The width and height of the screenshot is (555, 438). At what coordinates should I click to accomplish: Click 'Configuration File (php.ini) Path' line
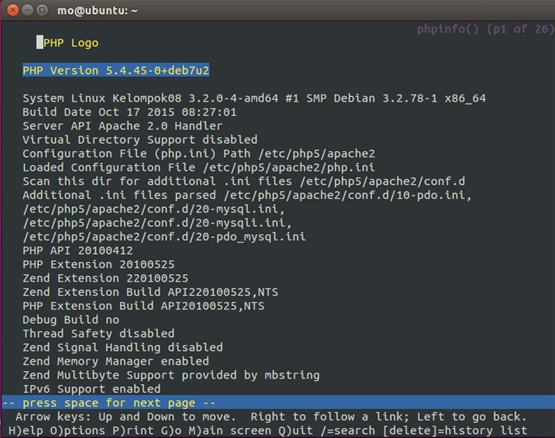pyautogui.click(x=199, y=153)
